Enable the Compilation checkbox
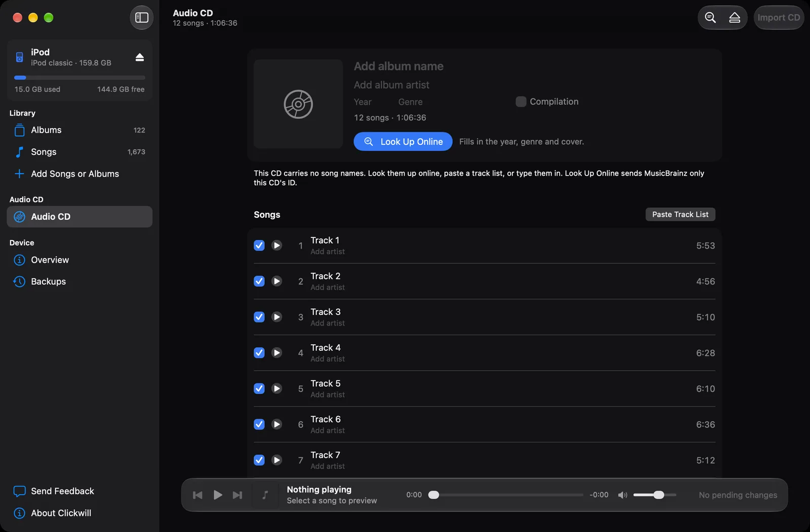This screenshot has width=810, height=532. pos(521,102)
